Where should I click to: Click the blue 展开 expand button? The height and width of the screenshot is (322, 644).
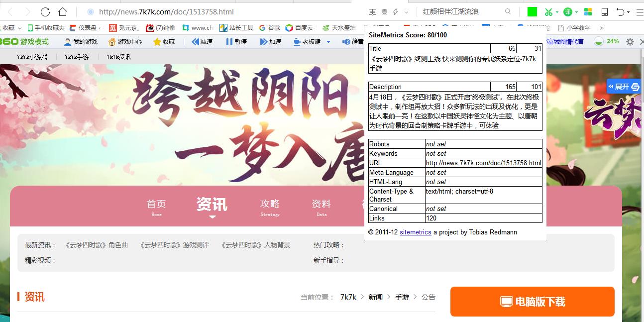[x=624, y=87]
